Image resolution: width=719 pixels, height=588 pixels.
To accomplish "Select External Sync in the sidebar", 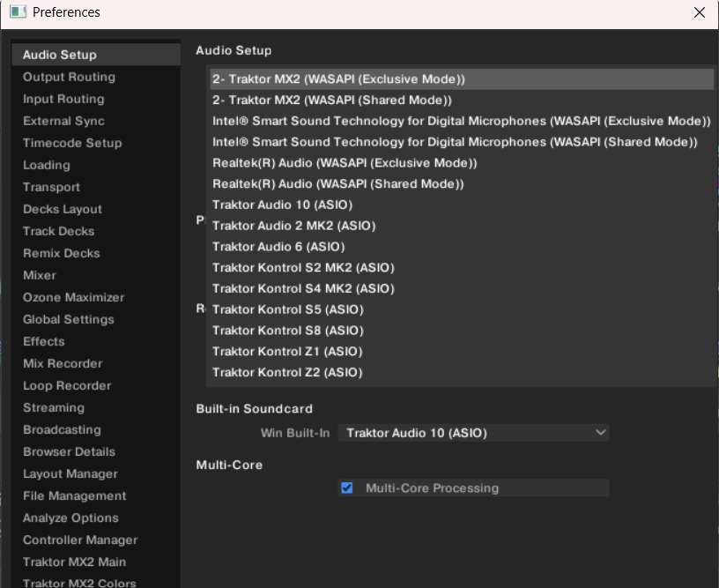I will (x=96, y=121).
